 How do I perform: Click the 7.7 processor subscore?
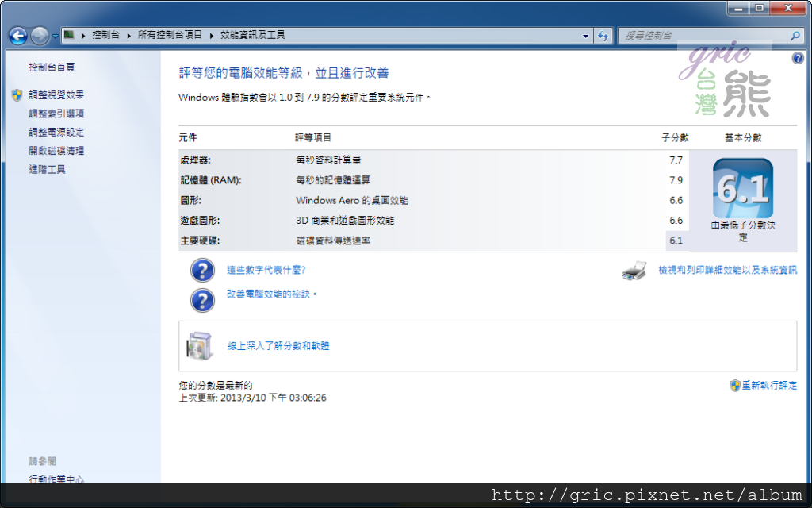click(676, 160)
